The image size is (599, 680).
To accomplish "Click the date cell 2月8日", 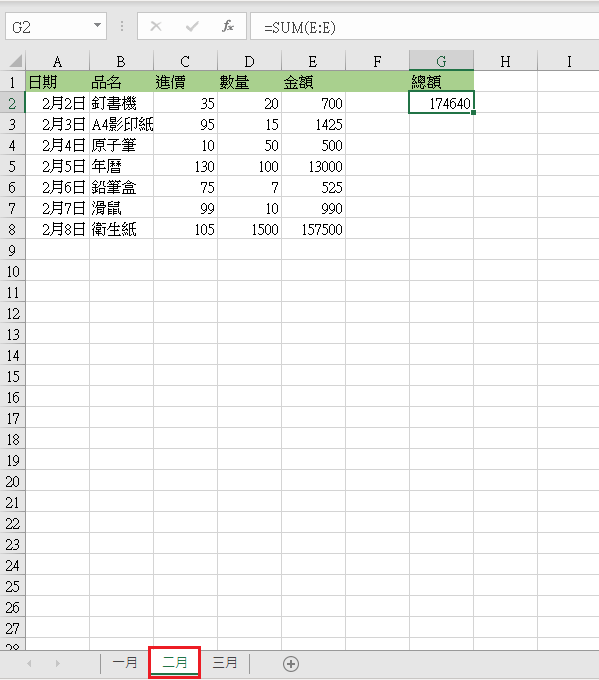I will (x=57, y=229).
